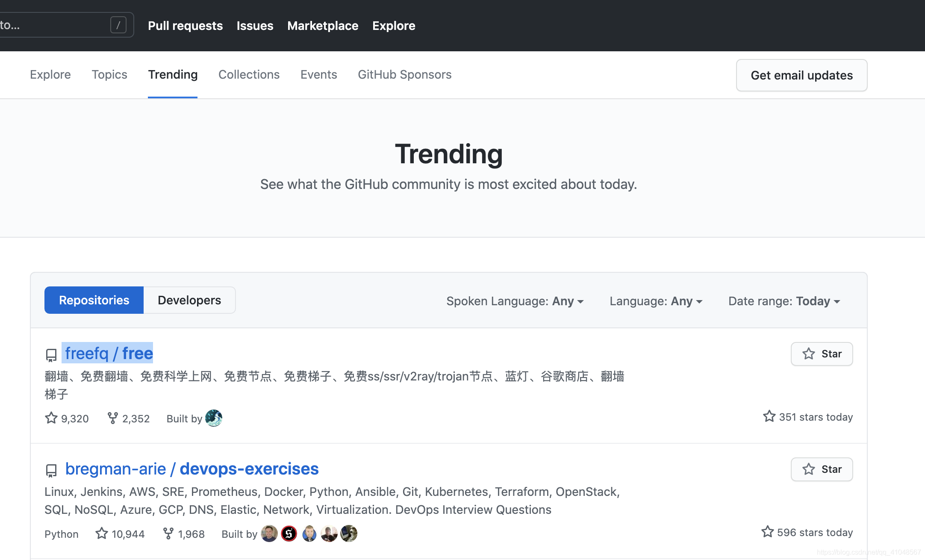The image size is (925, 560).
Task: Open the freefq / free repository link
Action: 109,353
